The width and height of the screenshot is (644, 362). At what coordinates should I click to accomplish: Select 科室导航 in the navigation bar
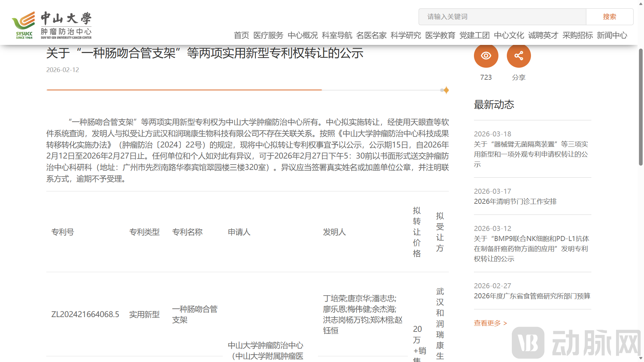click(337, 36)
